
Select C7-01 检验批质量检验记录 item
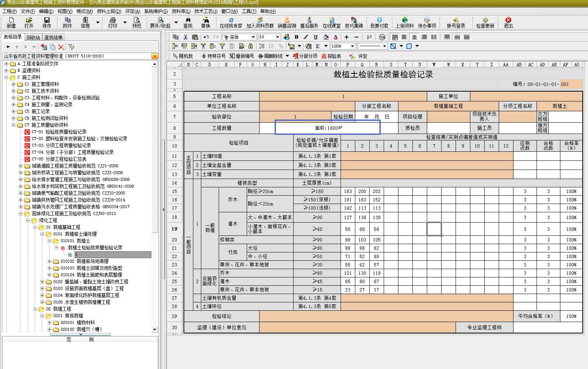coord(59,132)
